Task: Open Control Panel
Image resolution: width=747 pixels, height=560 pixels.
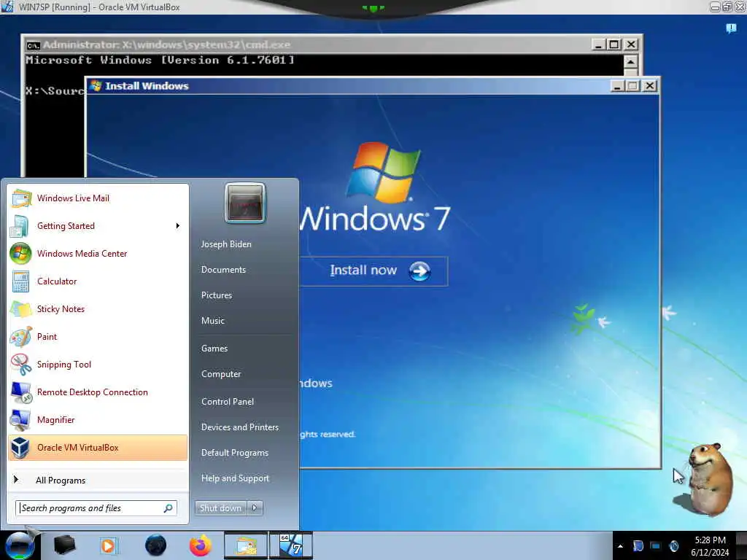Action: pos(228,402)
